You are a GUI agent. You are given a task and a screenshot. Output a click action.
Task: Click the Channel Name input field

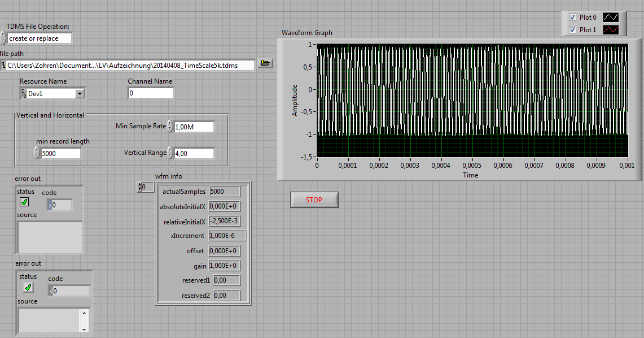tap(150, 93)
